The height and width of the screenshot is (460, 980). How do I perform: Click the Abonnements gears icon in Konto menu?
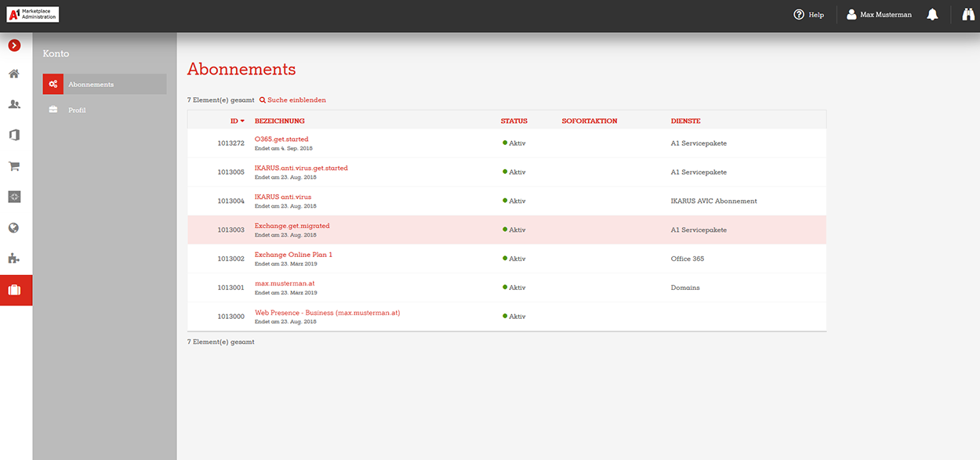click(x=53, y=84)
